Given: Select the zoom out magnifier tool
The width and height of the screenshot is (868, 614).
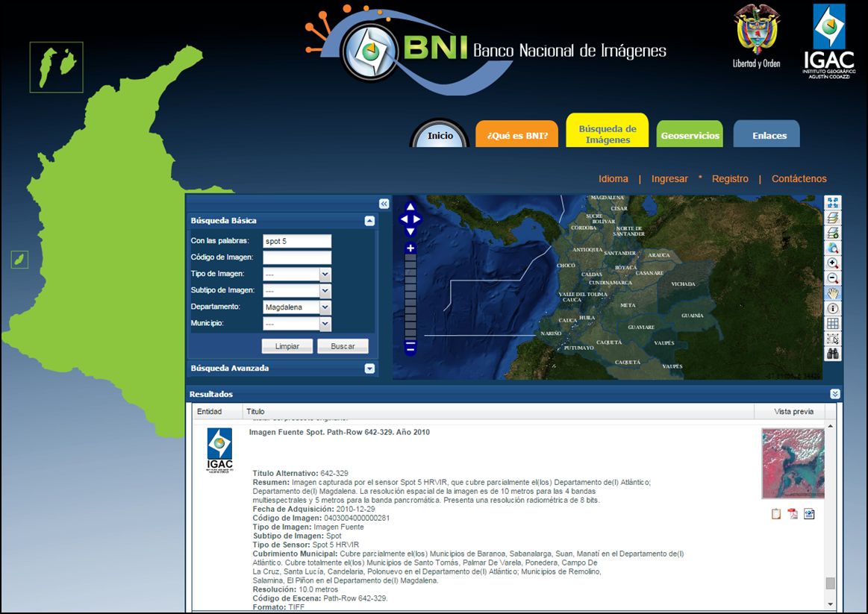Looking at the screenshot, I should [833, 278].
